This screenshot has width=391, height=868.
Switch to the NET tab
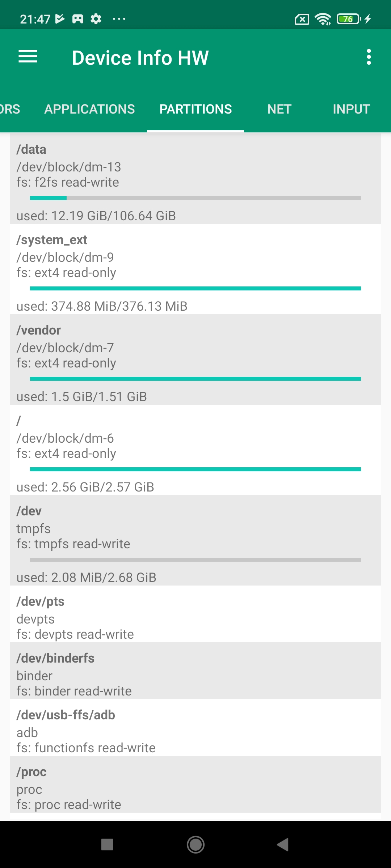coord(279,109)
